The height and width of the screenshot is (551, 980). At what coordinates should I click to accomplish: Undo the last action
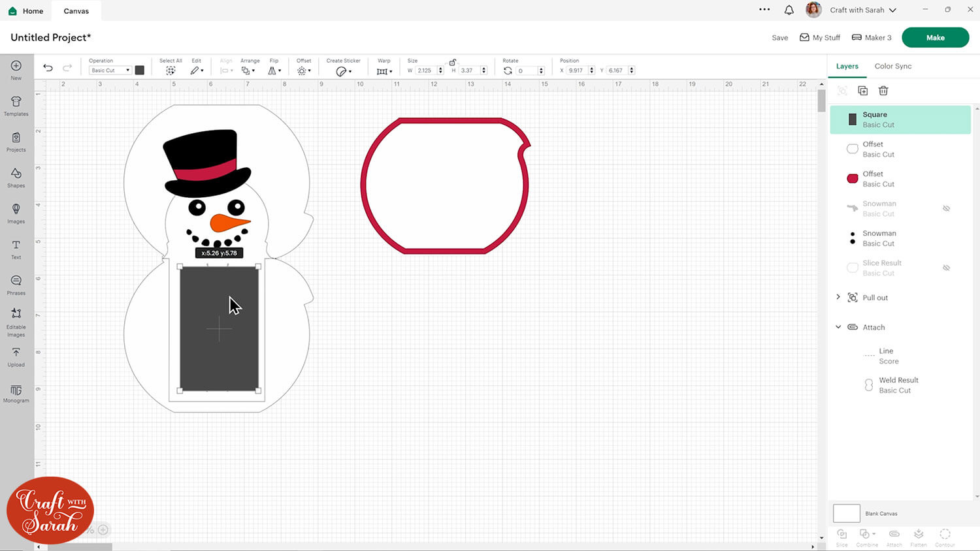point(48,68)
